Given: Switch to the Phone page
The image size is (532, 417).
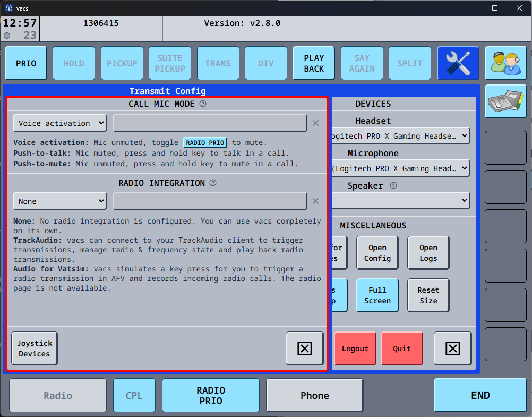Looking at the screenshot, I should point(314,395).
